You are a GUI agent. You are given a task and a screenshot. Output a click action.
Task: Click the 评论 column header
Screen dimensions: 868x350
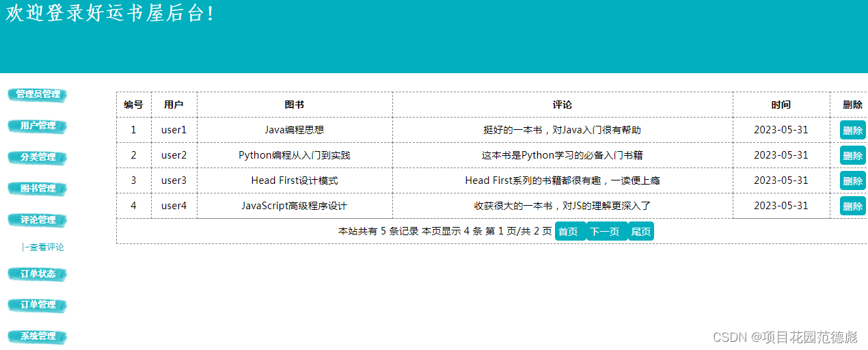[562, 105]
